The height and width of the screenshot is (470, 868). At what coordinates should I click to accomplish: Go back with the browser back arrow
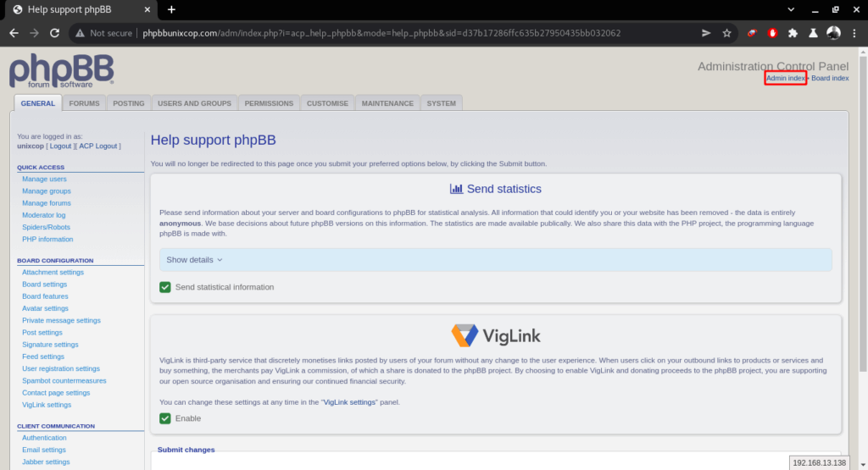[x=14, y=33]
